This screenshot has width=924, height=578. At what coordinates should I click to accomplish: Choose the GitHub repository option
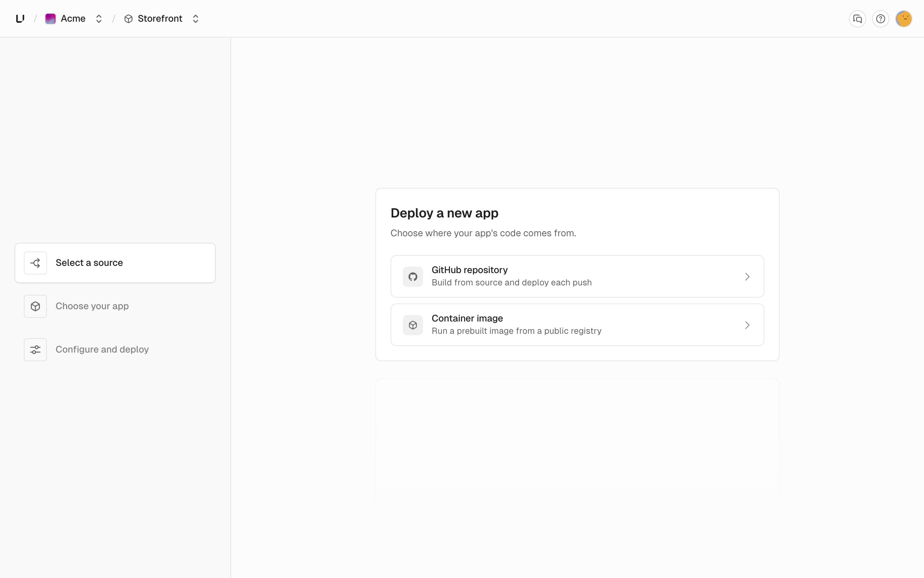[x=577, y=276]
